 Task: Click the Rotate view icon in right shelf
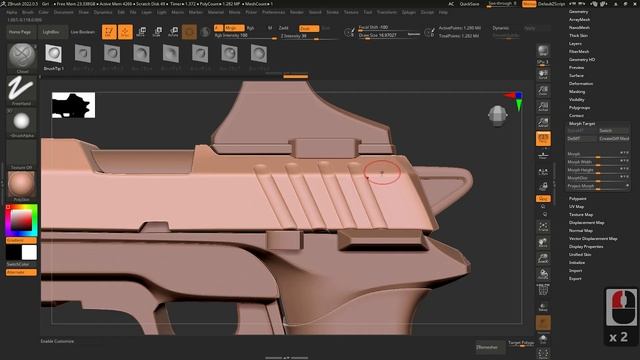tap(543, 274)
